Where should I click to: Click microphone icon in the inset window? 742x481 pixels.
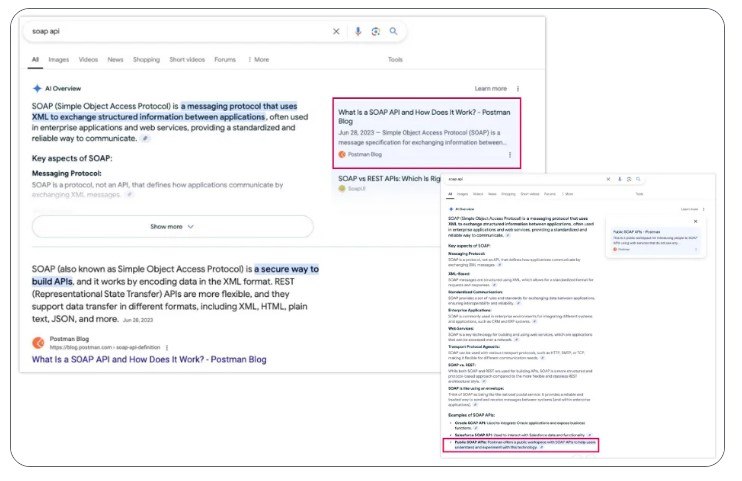(619, 179)
